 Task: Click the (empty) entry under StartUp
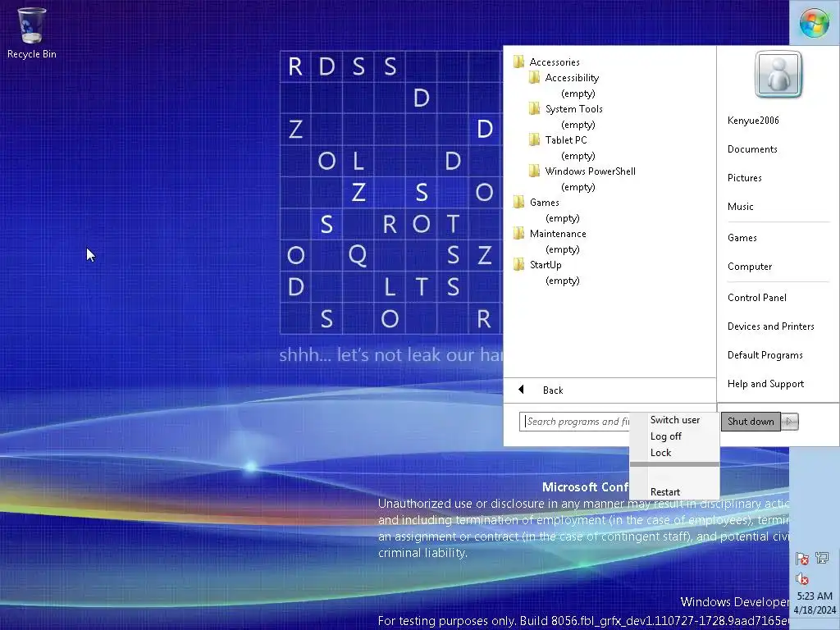[563, 281]
